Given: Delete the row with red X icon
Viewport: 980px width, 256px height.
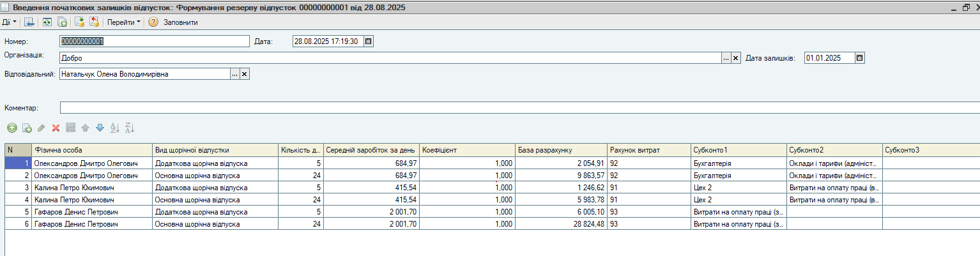Looking at the screenshot, I should click(56, 128).
